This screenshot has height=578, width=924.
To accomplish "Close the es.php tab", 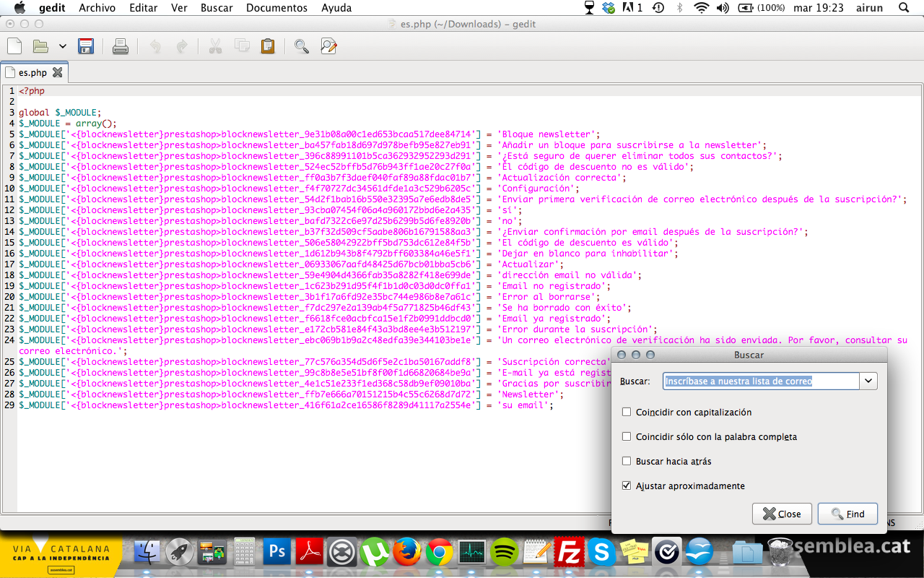I will (x=58, y=72).
